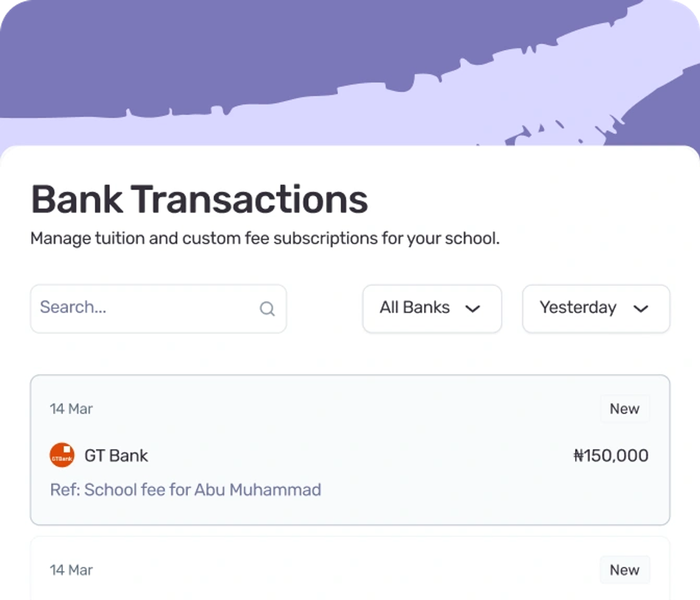
Task: Click the New badge on first transaction
Action: click(x=625, y=408)
